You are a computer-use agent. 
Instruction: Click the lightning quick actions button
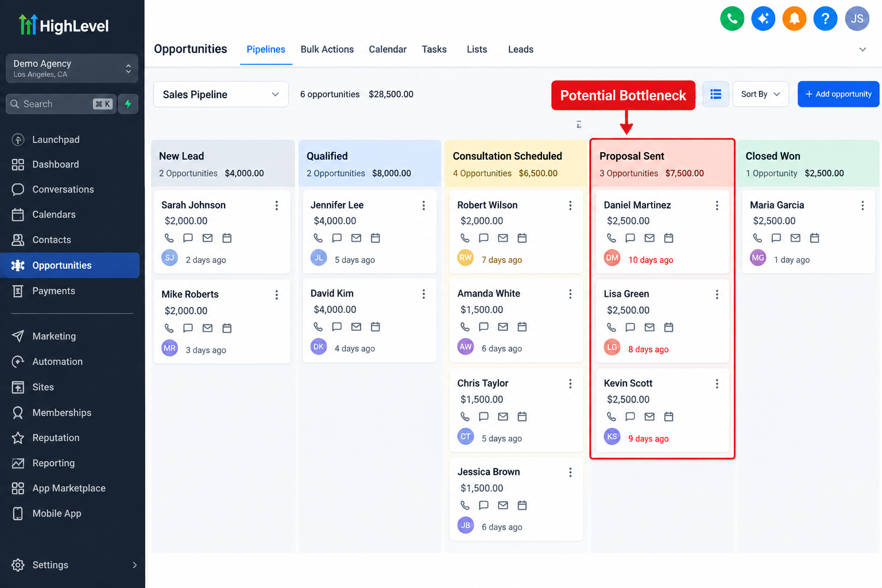point(128,104)
